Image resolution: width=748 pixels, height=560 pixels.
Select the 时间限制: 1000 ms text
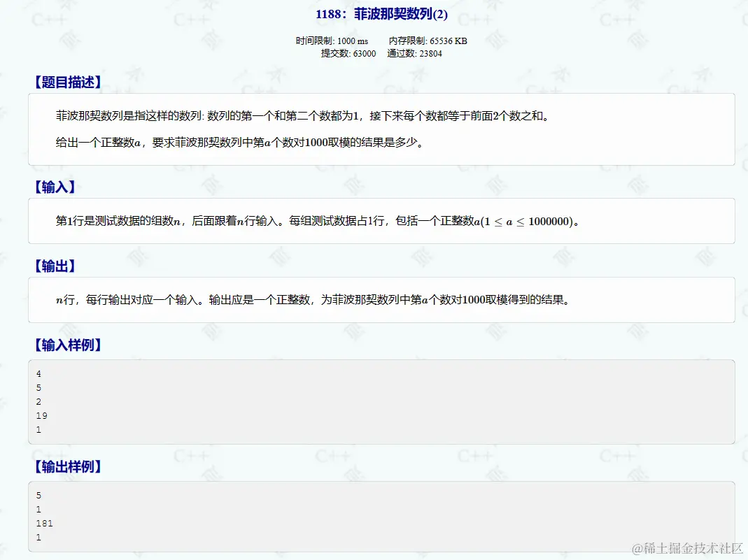[x=332, y=41]
